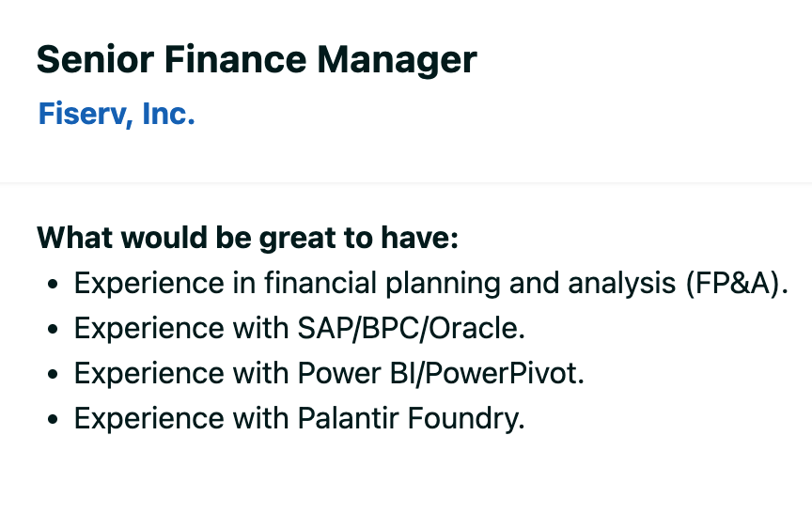Viewport: 812px width, 513px height.
Task: Click the SAP/BPC/Oracle experience line
Action: click(x=299, y=328)
